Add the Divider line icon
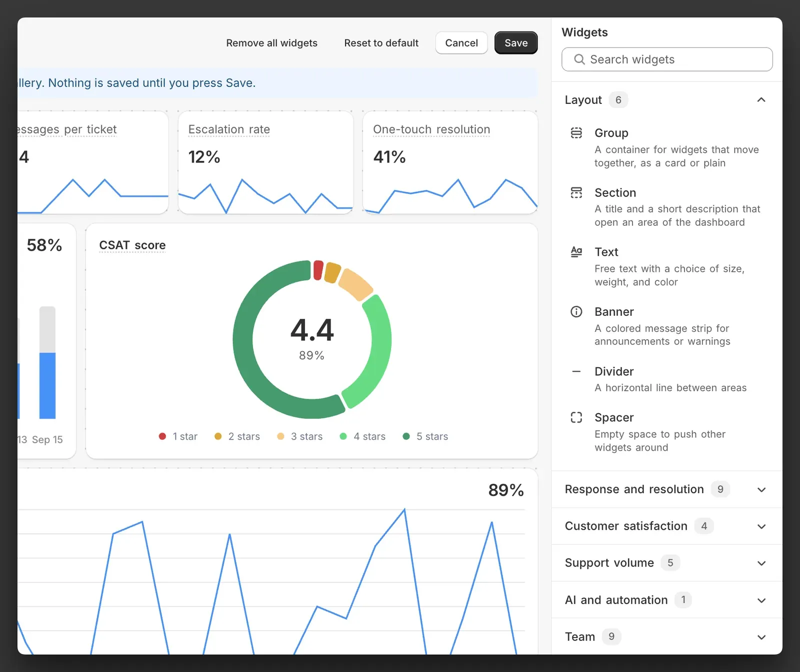 pos(576,371)
